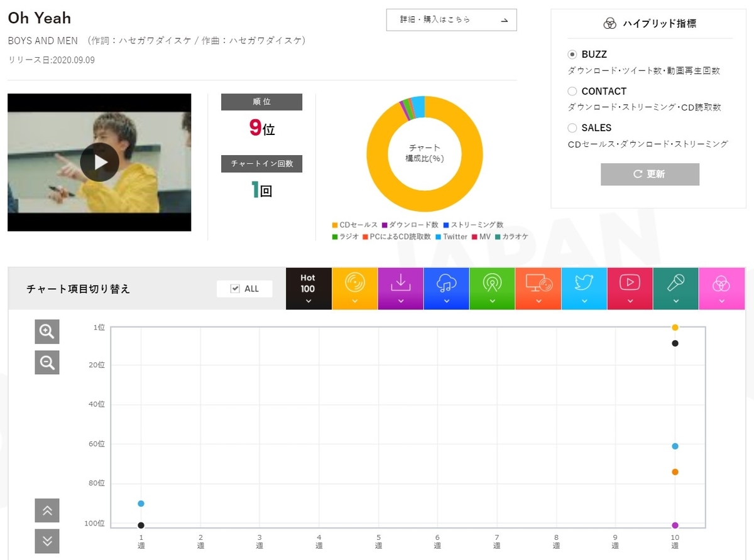Image resolution: width=754 pixels, height=560 pixels.
Task: Click the black data point near week 10 top
Action: pos(675,343)
